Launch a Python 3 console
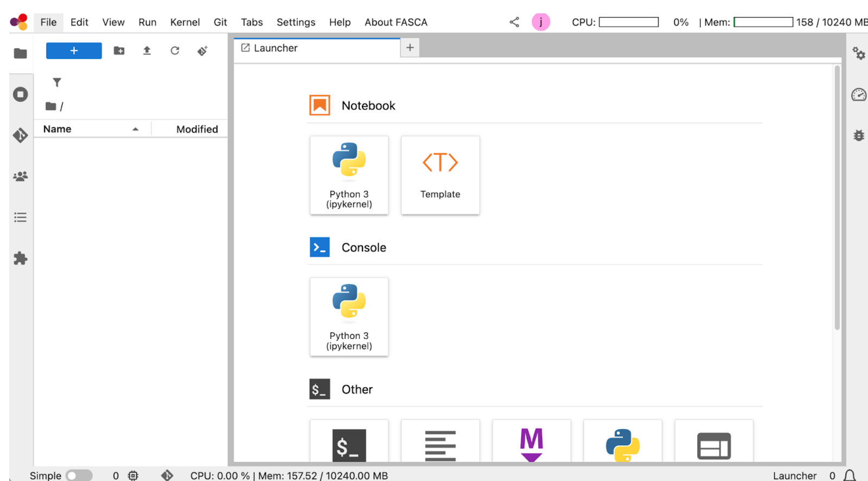868x481 pixels. pyautogui.click(x=349, y=317)
